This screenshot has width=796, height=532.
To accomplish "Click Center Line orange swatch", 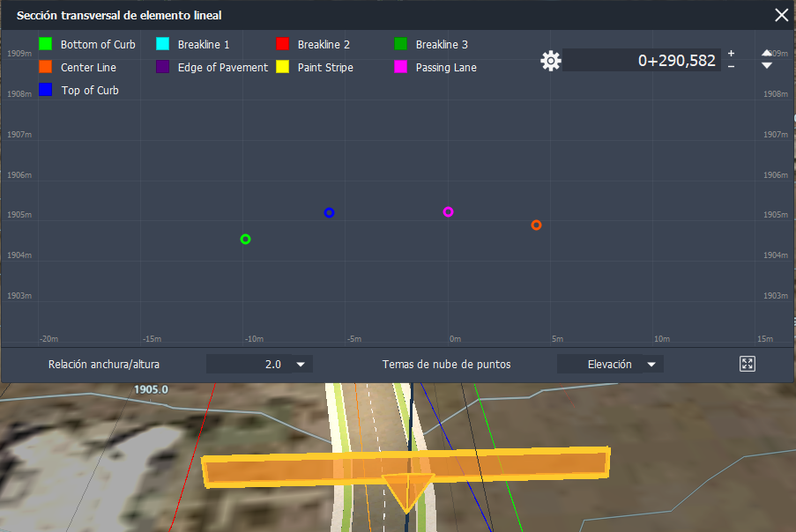I will [x=45, y=67].
